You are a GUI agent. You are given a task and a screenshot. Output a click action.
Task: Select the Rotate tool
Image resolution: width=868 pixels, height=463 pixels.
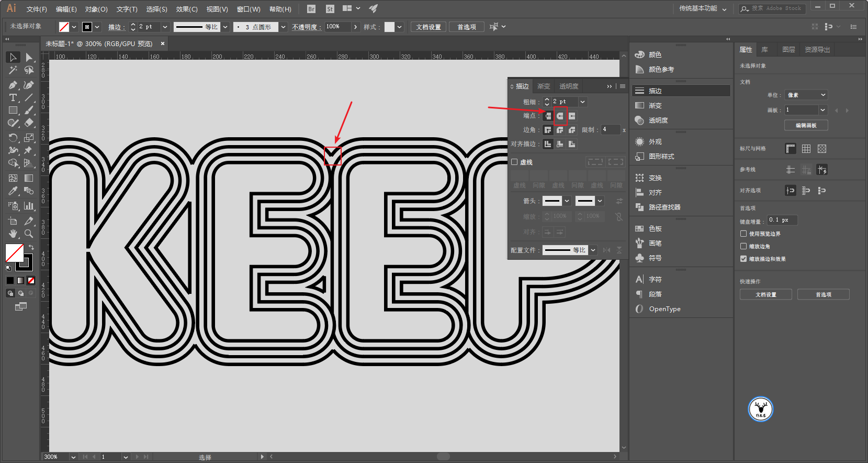(13, 138)
